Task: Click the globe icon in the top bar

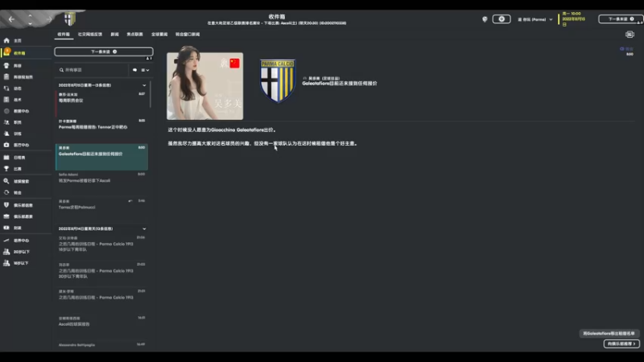Action: 485,19
